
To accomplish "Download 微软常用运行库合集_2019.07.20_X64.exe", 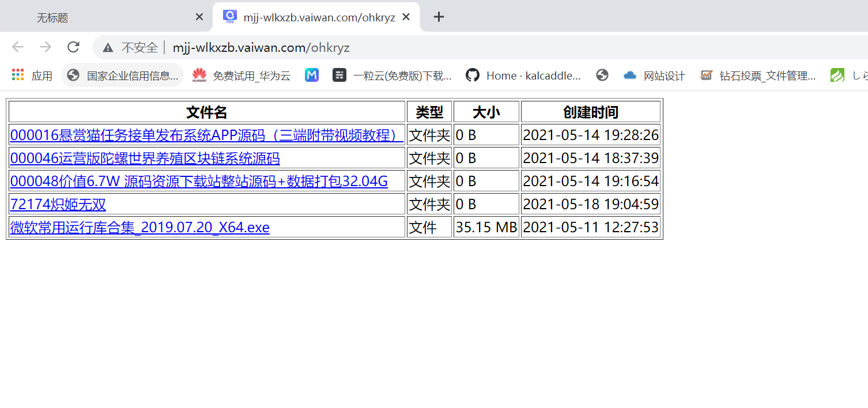I will point(139,227).
